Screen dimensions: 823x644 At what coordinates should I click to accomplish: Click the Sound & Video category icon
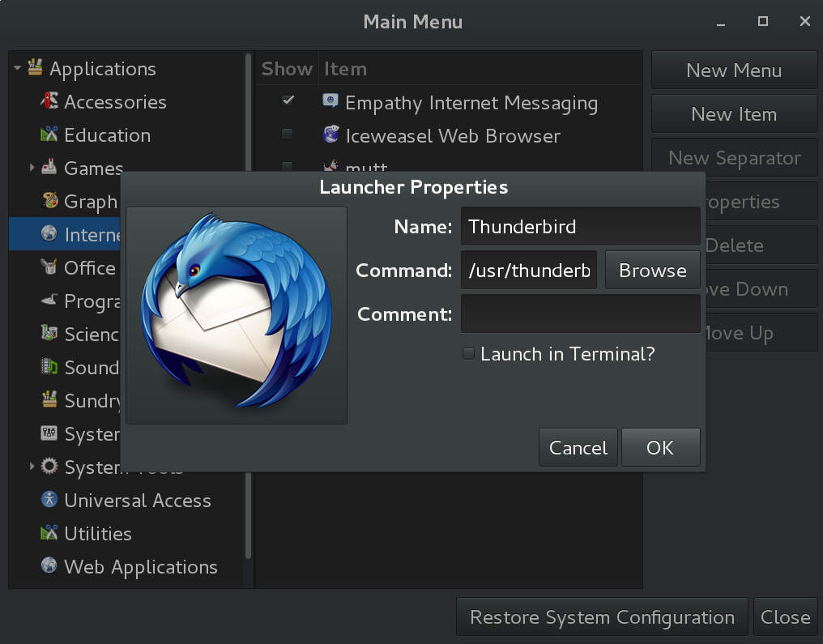tap(49, 366)
